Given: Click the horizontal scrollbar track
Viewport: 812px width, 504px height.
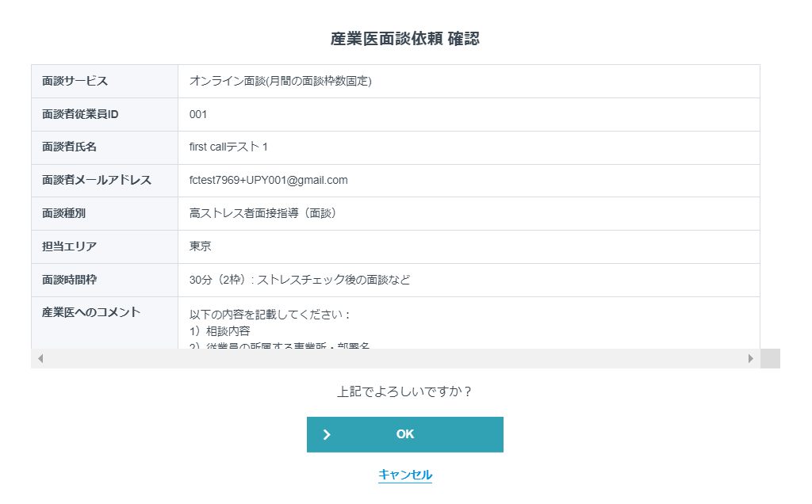Looking at the screenshot, I should (x=396, y=358).
